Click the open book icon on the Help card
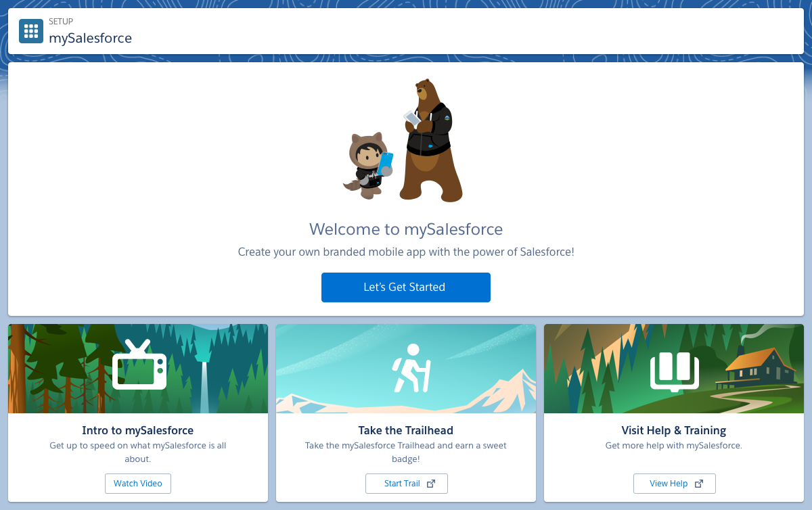The width and height of the screenshot is (812, 510). coord(675,371)
